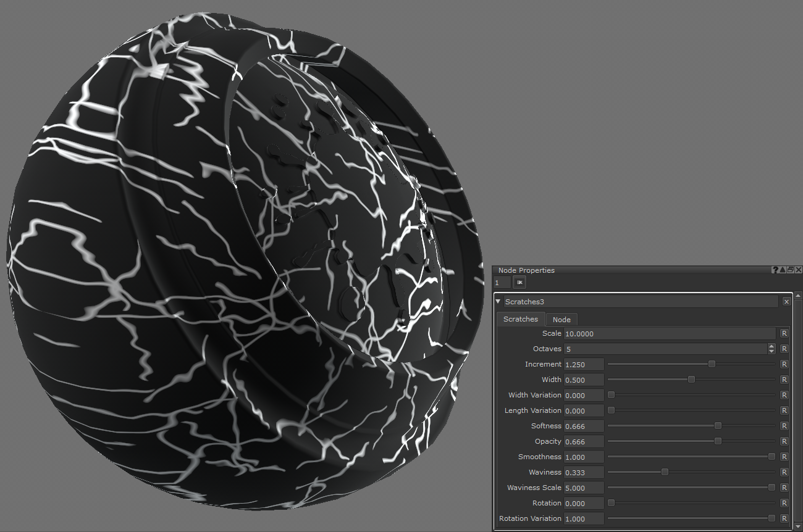Screen dimensions: 803x532
Task: Increase Octaves with the up arrow
Action: [x=771, y=346]
